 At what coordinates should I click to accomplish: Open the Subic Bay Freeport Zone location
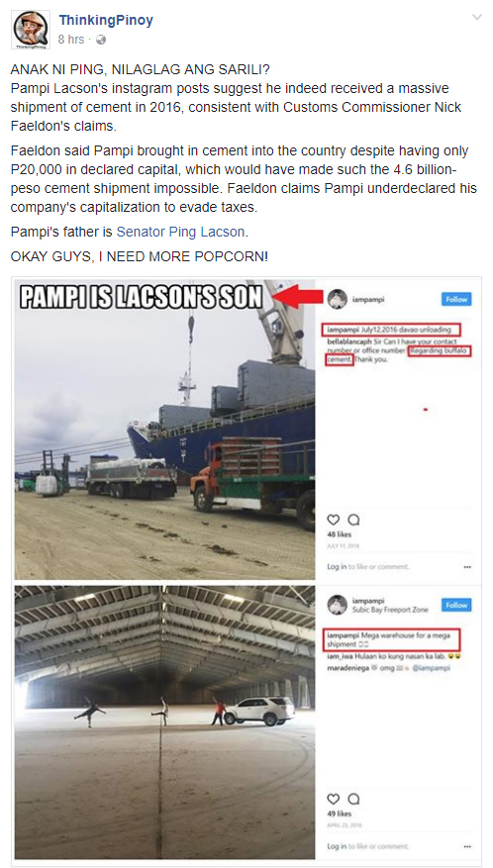point(390,610)
